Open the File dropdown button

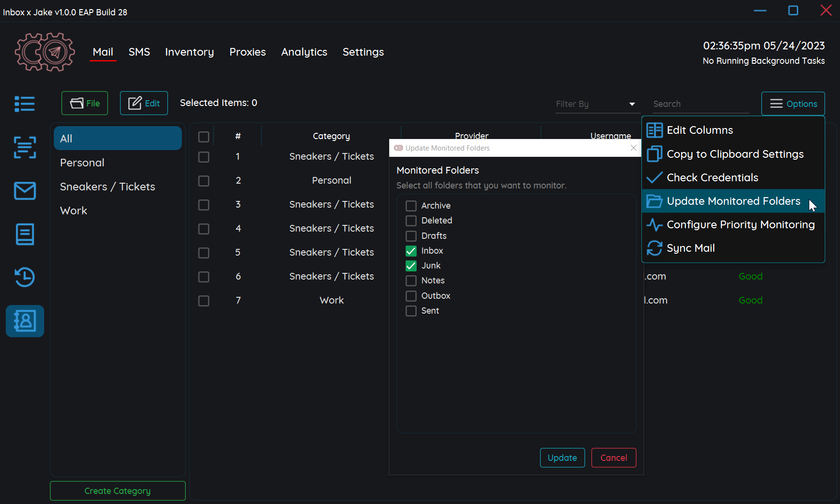tap(84, 103)
